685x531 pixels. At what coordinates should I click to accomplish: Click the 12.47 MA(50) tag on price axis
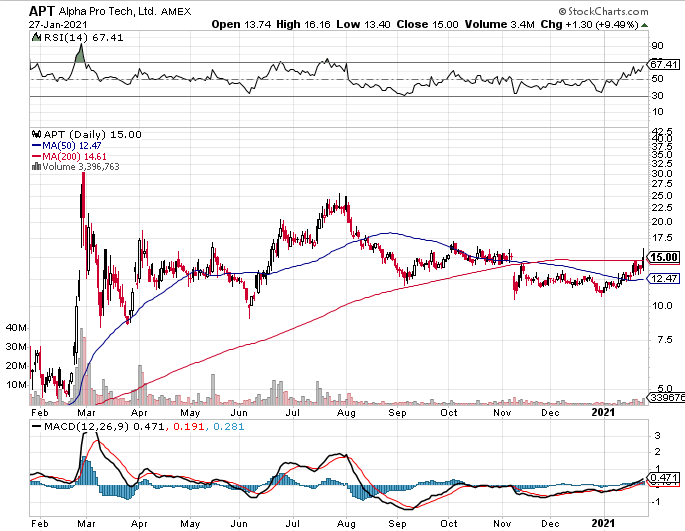coord(664,278)
